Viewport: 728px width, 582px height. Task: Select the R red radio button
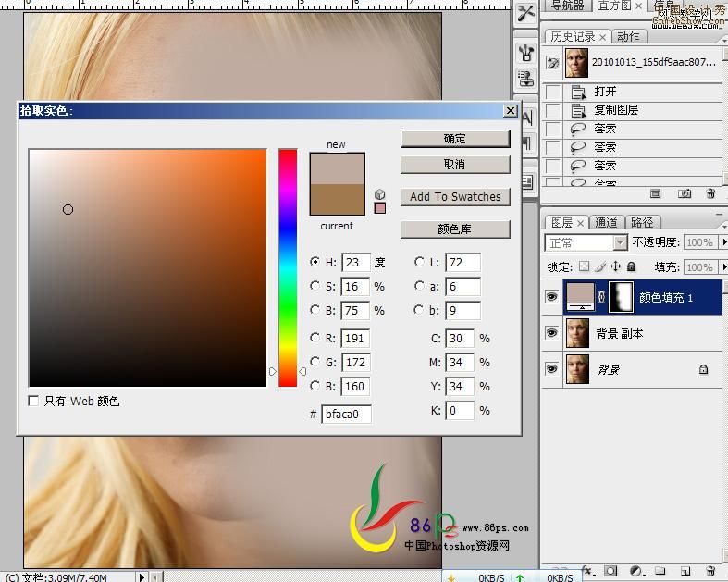315,338
